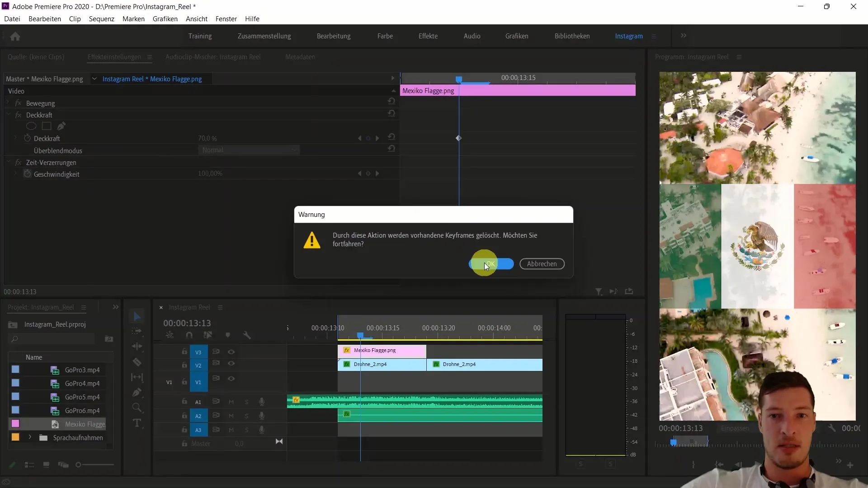Click the filter properties funnel icon
Screen dimensions: 868x488
tap(599, 292)
